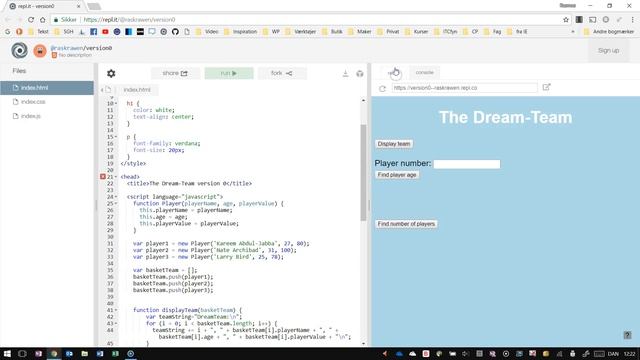Fork this repl

(x=282, y=73)
